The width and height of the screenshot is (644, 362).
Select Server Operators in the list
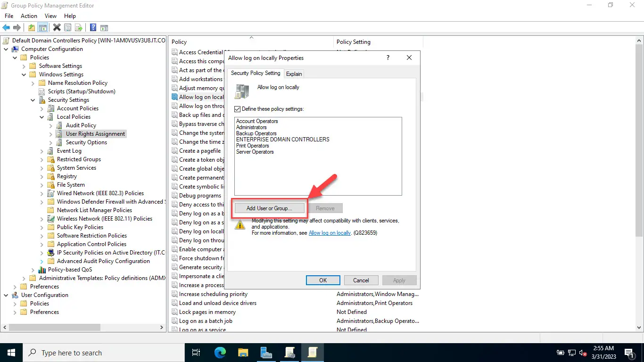point(255,152)
